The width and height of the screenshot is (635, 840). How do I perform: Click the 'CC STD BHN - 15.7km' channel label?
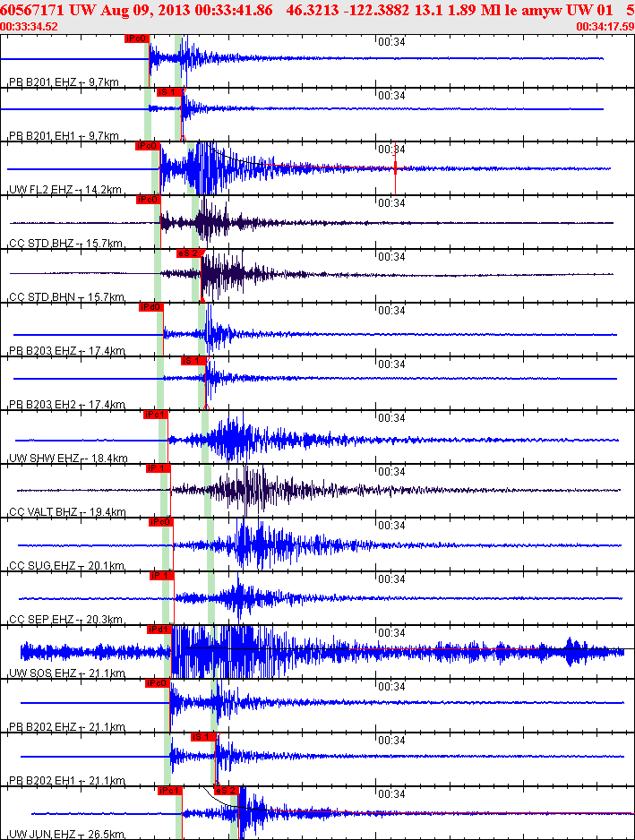(x=66, y=296)
